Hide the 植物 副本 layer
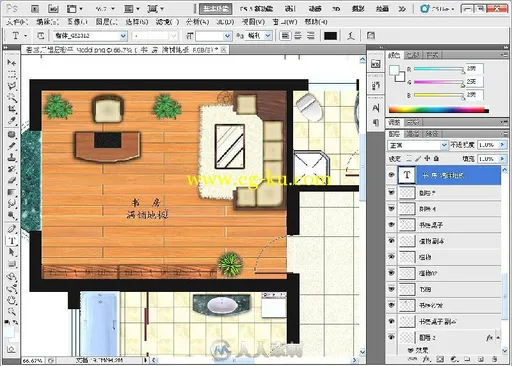The height and width of the screenshot is (366, 512). (x=392, y=241)
